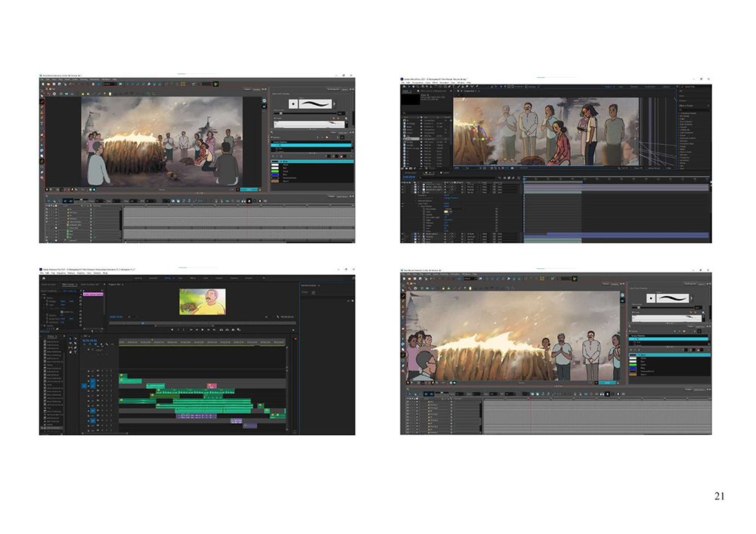Select the Type tool in Premiere Pro toolbox

pyautogui.click(x=76, y=352)
